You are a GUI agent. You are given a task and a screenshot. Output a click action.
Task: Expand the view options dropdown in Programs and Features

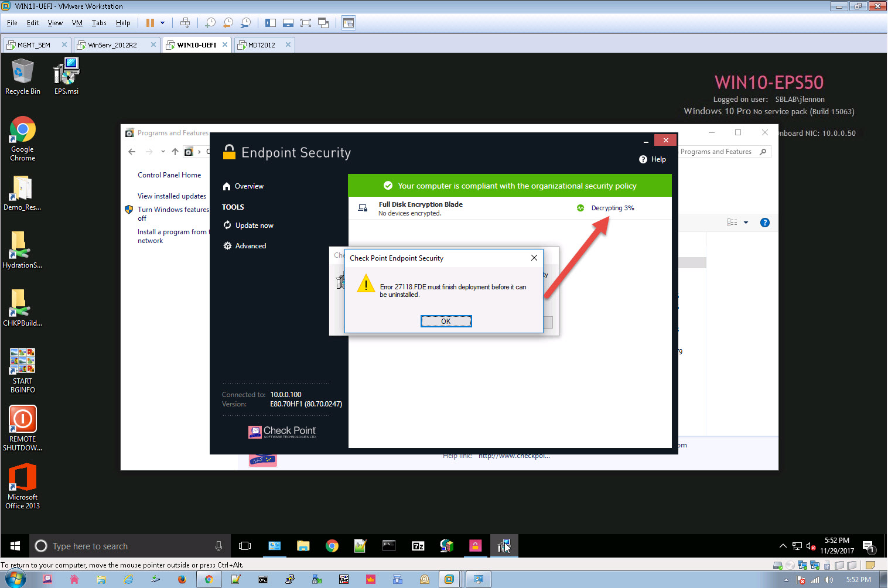(x=746, y=223)
